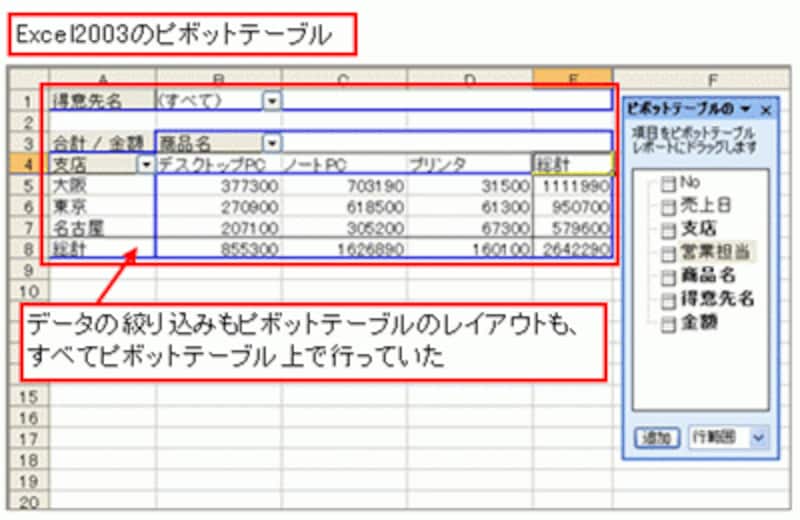This screenshot has width=800, height=520.
Task: Click the デスクトップPC column heading cell
Action: tap(218, 164)
